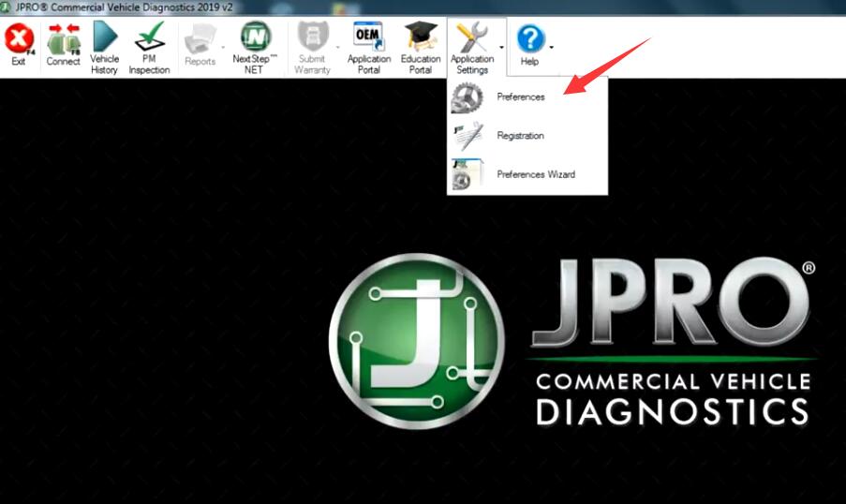Click the 'PM Inspection' toolbar label
Viewport: 846px width, 504px height.
150,65
